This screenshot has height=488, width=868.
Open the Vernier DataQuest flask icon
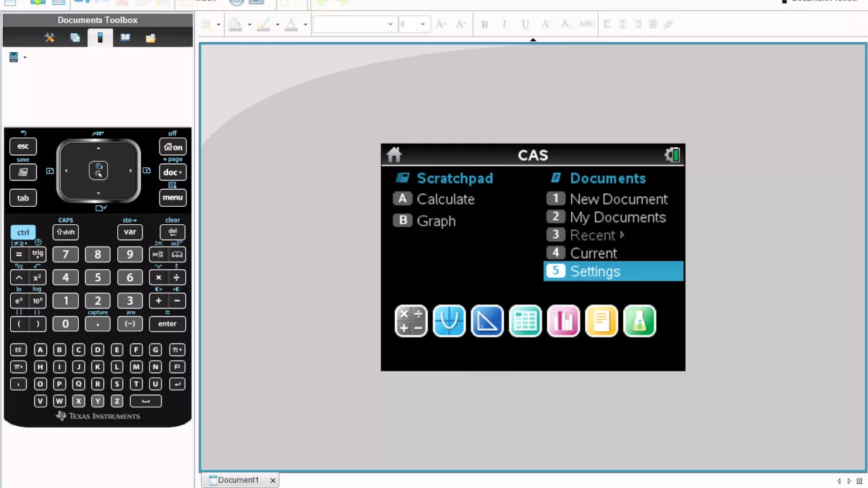[639, 321]
